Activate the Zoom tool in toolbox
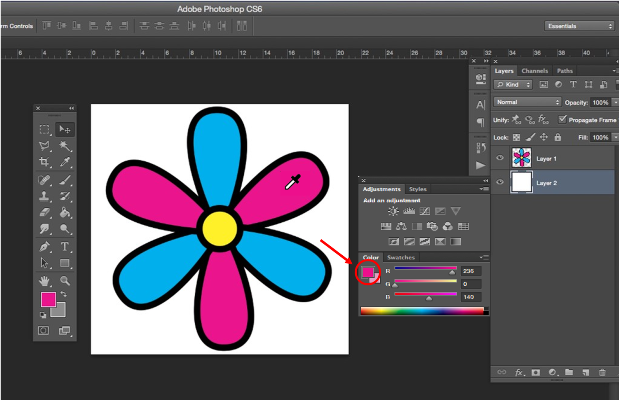This screenshot has height=400, width=619. pos(65,280)
